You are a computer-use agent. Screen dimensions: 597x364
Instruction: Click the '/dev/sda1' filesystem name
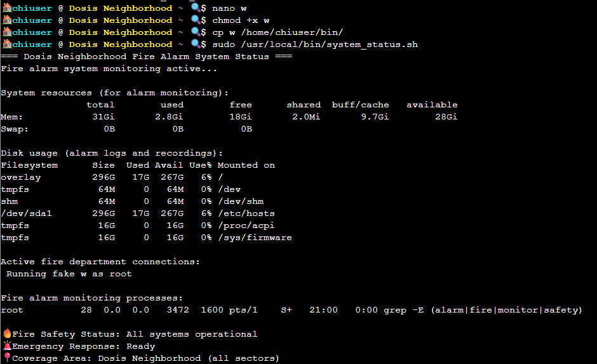(x=26, y=213)
